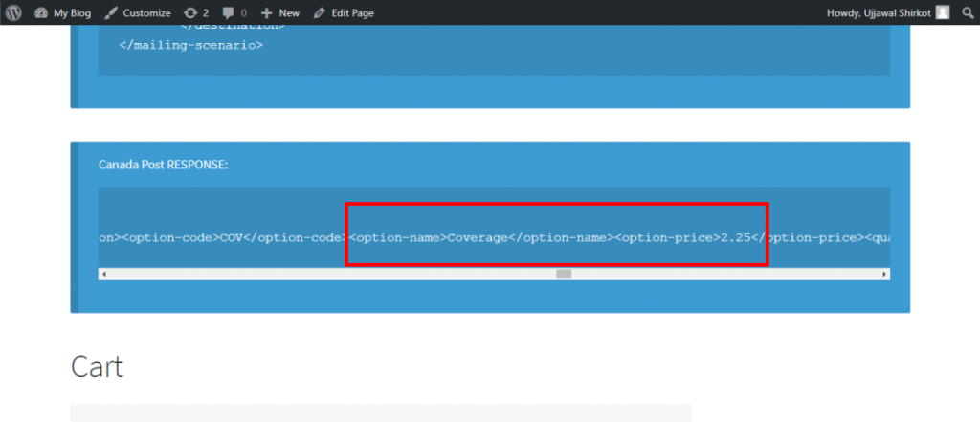
Task: Open the Customize link in admin bar
Action: tap(138, 12)
